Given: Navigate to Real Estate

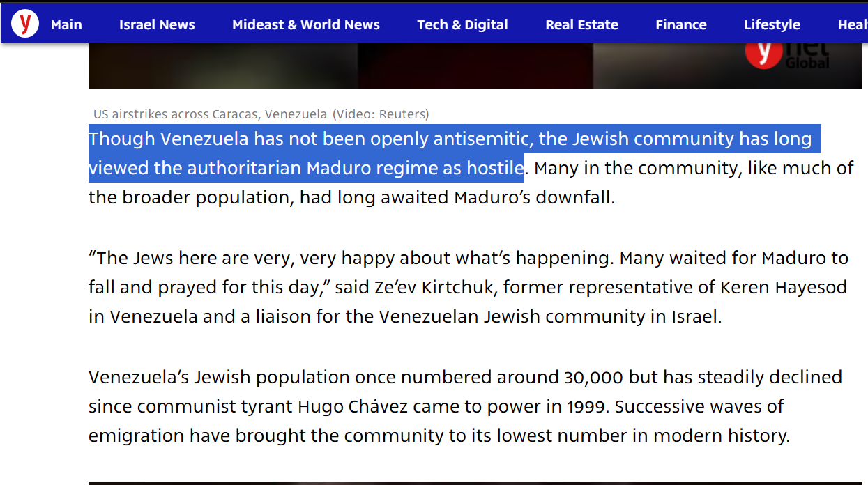Looking at the screenshot, I should coord(581,25).
